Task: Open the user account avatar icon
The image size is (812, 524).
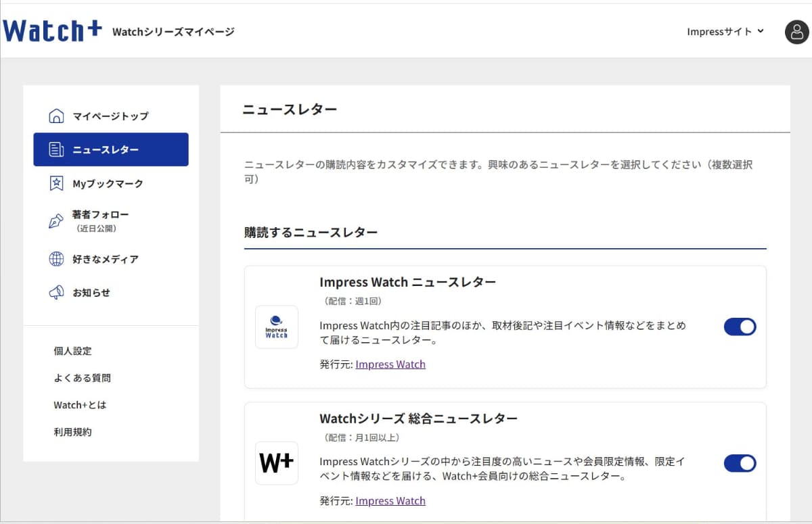Action: (x=796, y=32)
